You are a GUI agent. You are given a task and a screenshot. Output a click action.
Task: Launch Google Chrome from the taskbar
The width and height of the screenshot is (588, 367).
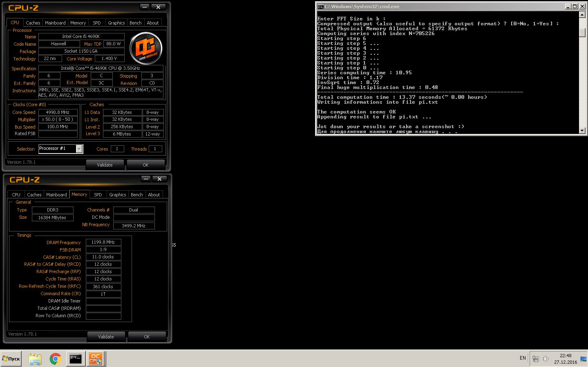55,359
